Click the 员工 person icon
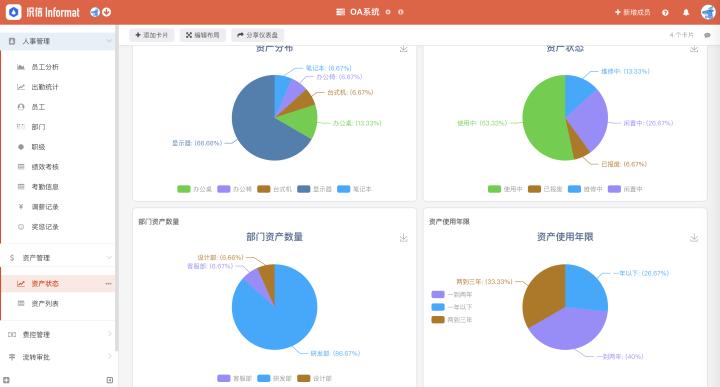Viewport: 720px width, 387px height. [x=21, y=107]
